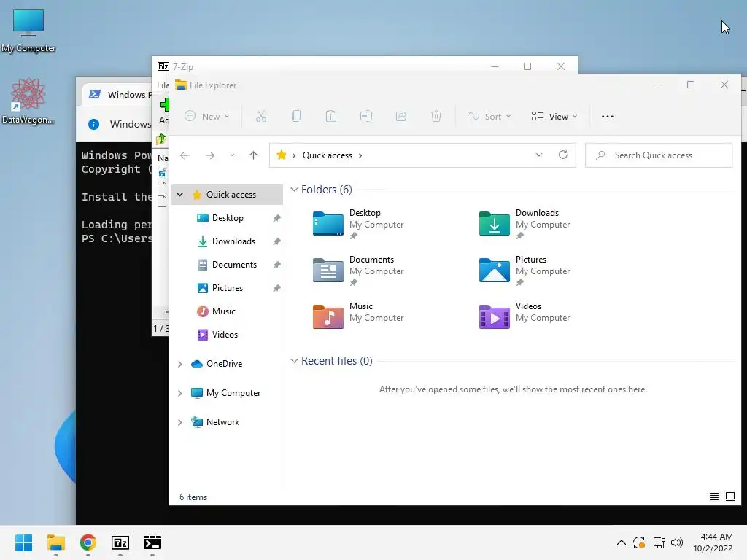Select the Windows PowerShell tab
Screen dimensions: 747x560
119,94
